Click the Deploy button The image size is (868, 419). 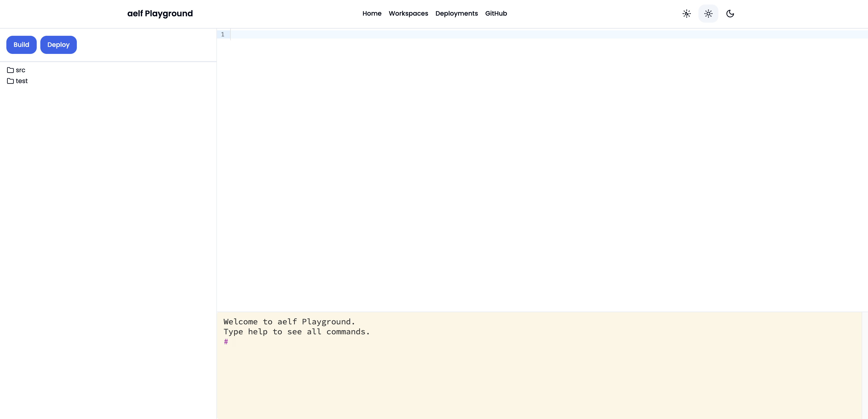(58, 45)
